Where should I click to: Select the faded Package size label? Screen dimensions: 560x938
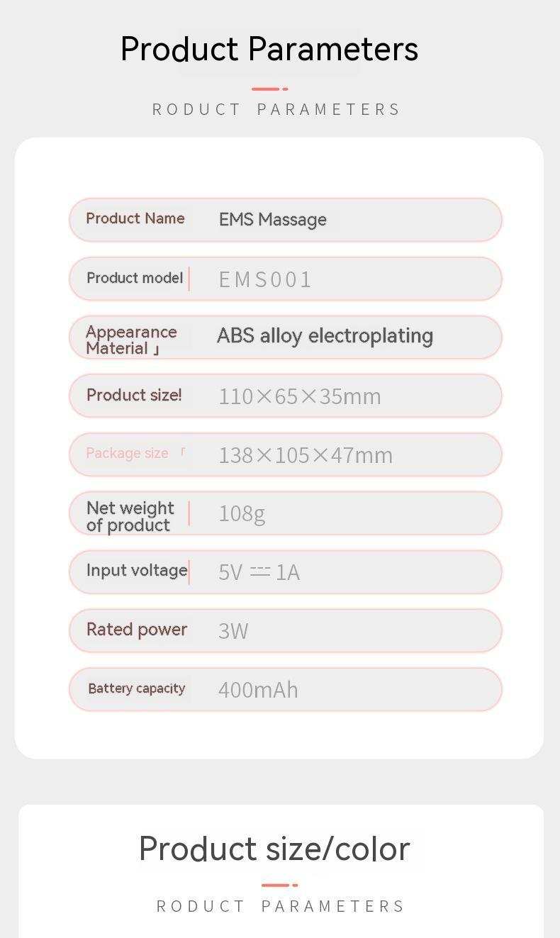[x=127, y=454]
